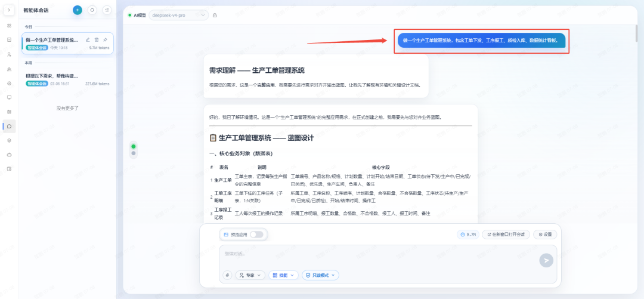This screenshot has height=299, width=644.
Task: Click the 智能体会话 tag under today's conversation
Action: click(x=37, y=48)
